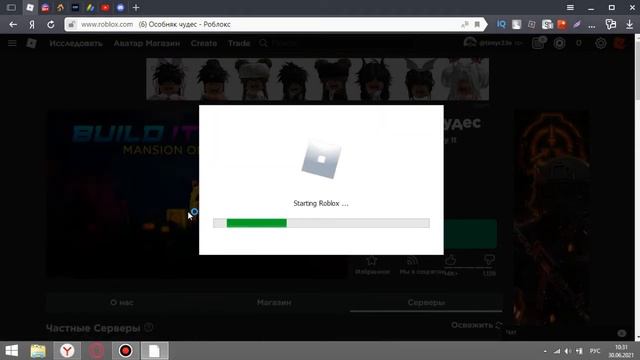The width and height of the screenshot is (640, 360).
Task: Open the Robux icon in navbar
Action: coord(560,43)
